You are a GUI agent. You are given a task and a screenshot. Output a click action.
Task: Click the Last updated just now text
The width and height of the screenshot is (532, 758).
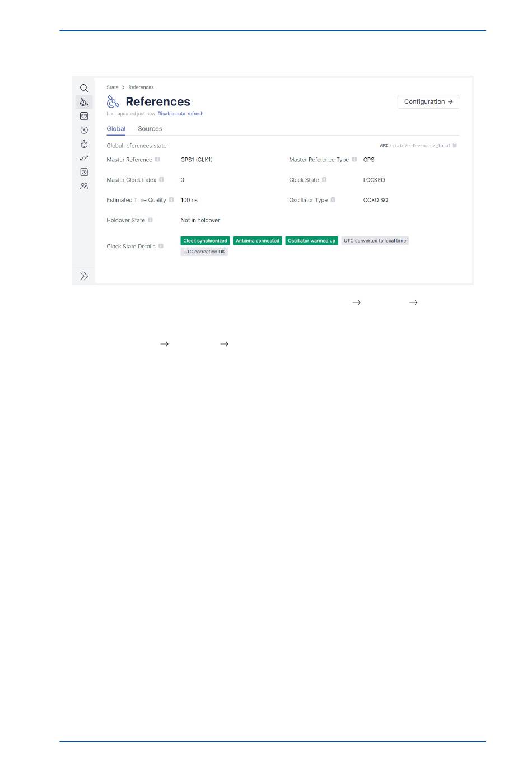click(131, 114)
